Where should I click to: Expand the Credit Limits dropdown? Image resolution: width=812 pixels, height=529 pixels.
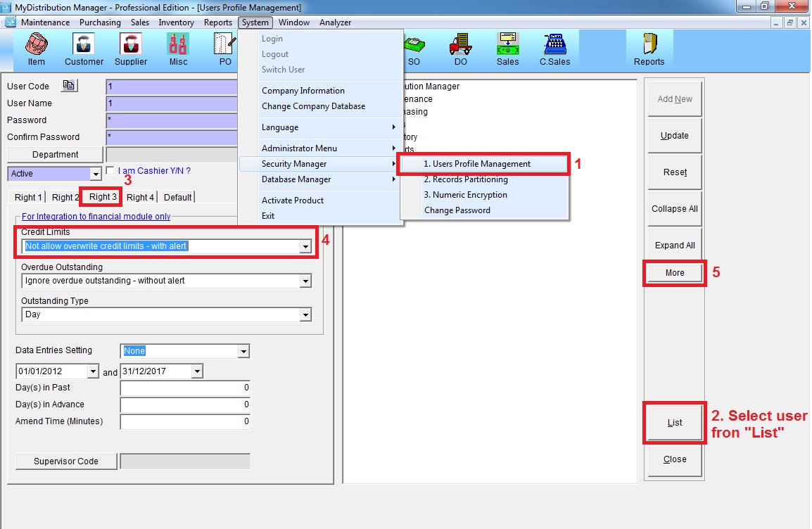[x=305, y=247]
